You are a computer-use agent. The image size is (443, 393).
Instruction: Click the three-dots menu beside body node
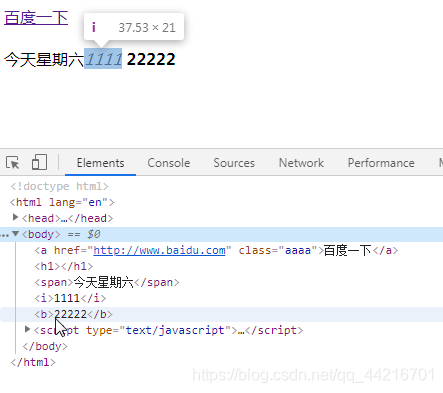point(5,235)
